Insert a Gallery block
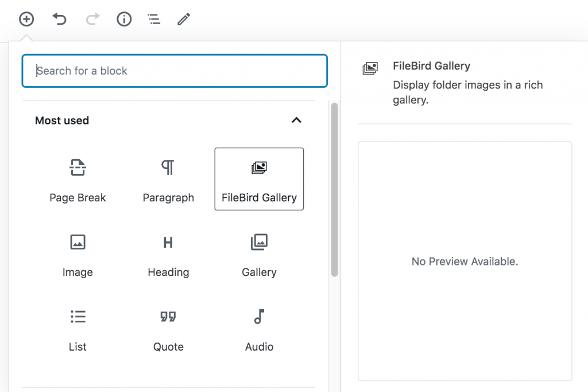Viewport: 588px width, 392px height. pos(259,254)
